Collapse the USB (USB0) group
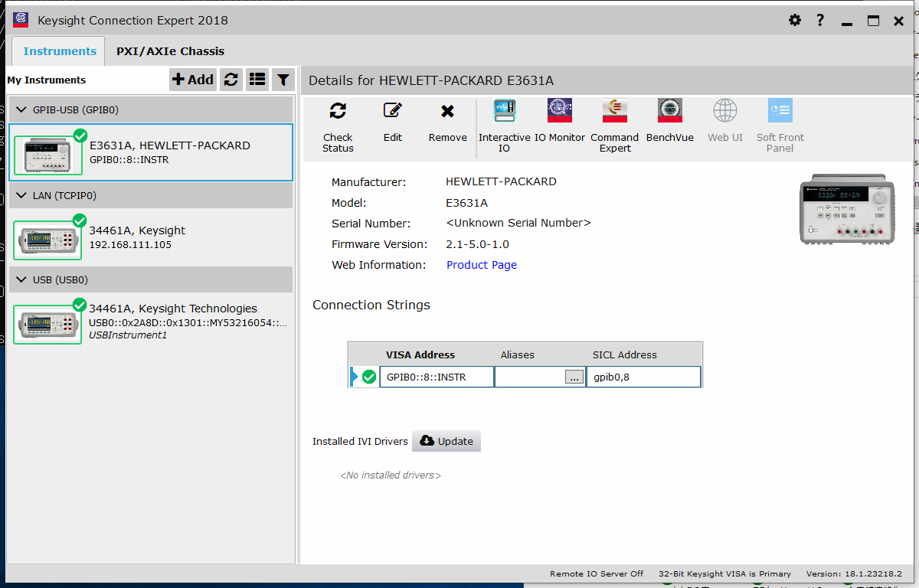 pos(21,280)
